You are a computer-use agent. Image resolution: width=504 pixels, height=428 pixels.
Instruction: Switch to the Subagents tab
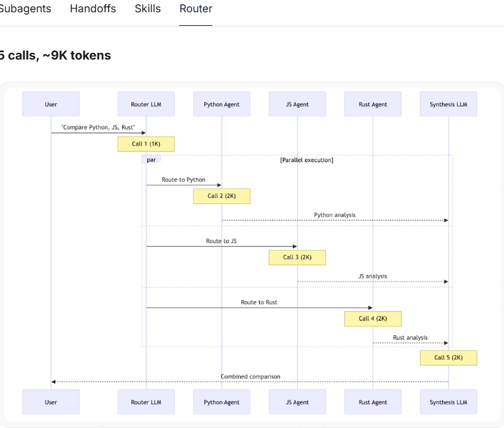[25, 9]
